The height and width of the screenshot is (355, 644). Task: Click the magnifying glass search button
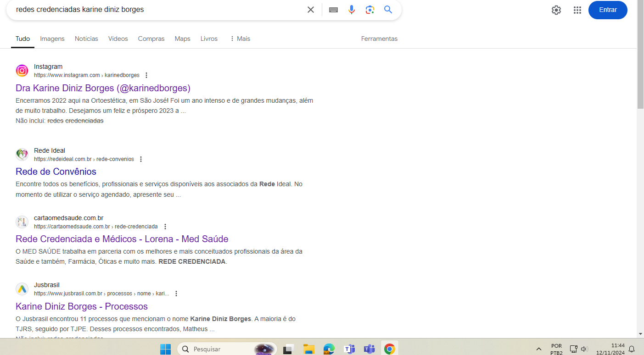pyautogui.click(x=388, y=10)
